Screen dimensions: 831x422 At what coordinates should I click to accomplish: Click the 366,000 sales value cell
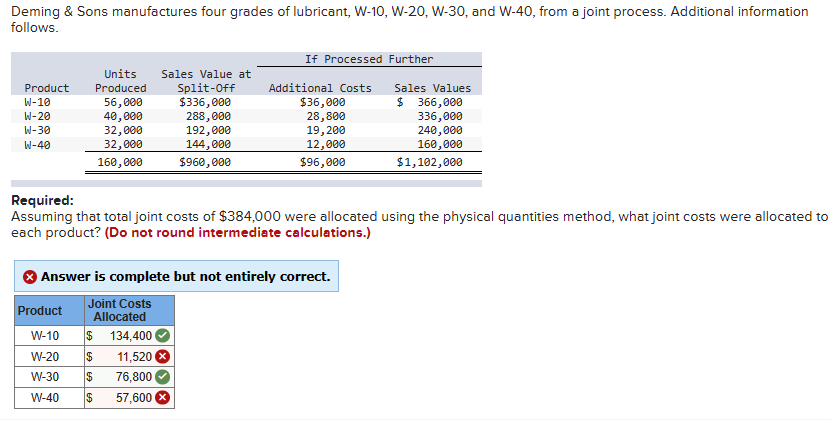[x=430, y=102]
